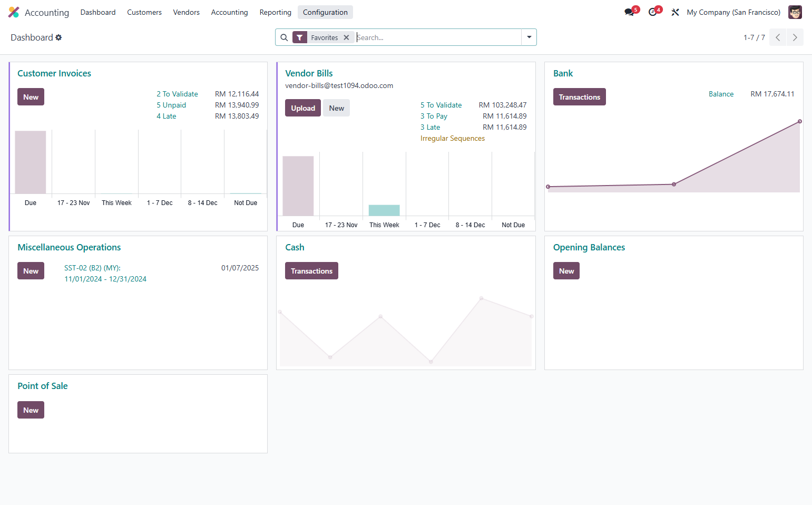Open the Bank journal title
The height and width of the screenshot is (505, 812).
pos(563,73)
